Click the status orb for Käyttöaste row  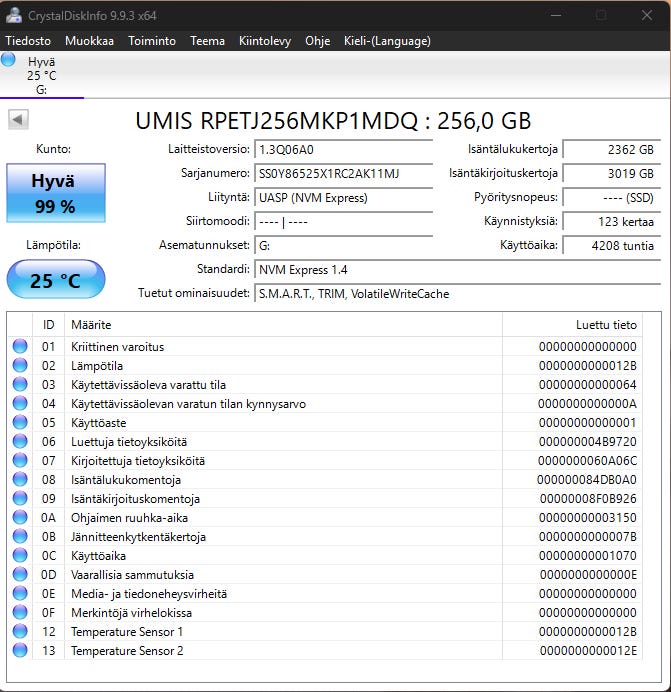coord(20,422)
